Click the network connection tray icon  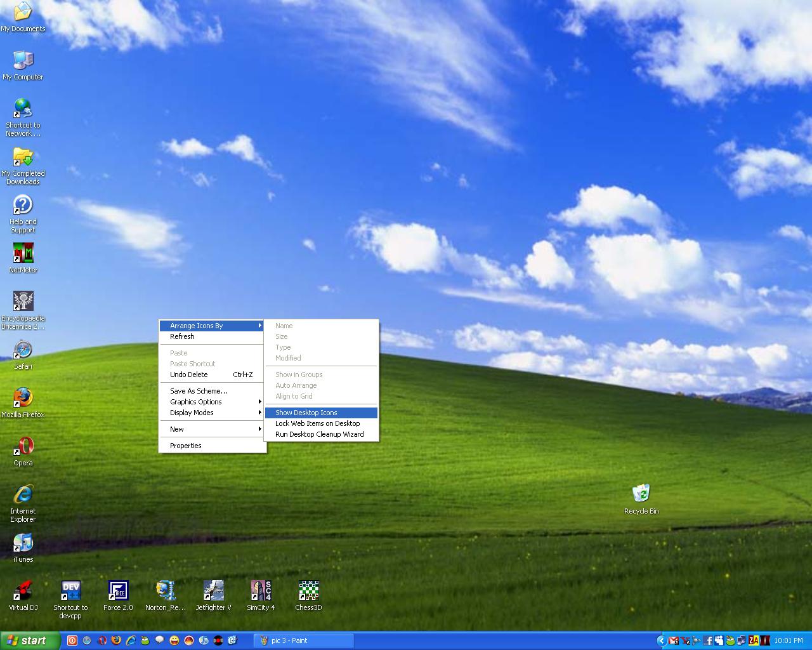(742, 640)
